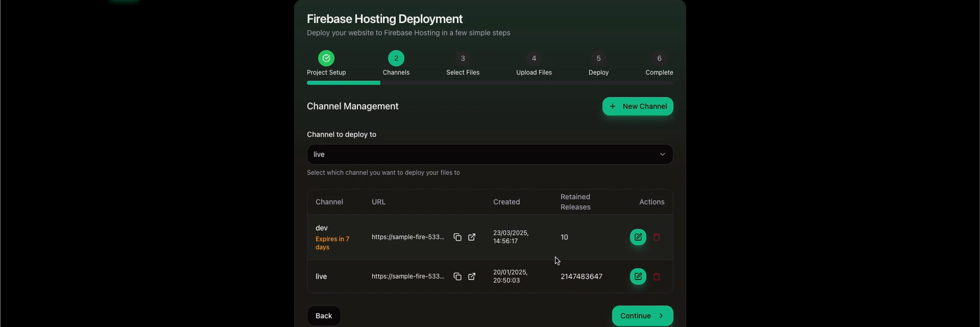This screenshot has height=327, width=980.
Task: Click the 'Deploy your website' subtitle
Action: (408, 33)
